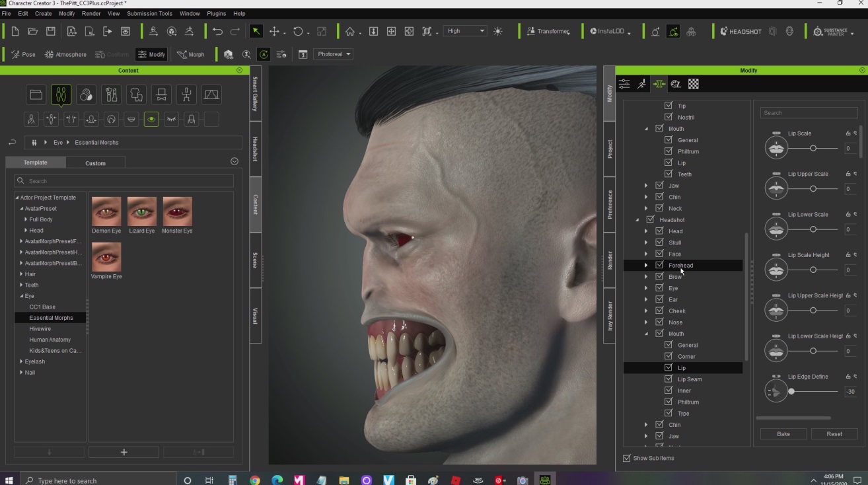Select the Teeth subcategory icon
The image size is (868, 485).
[x=131, y=120]
